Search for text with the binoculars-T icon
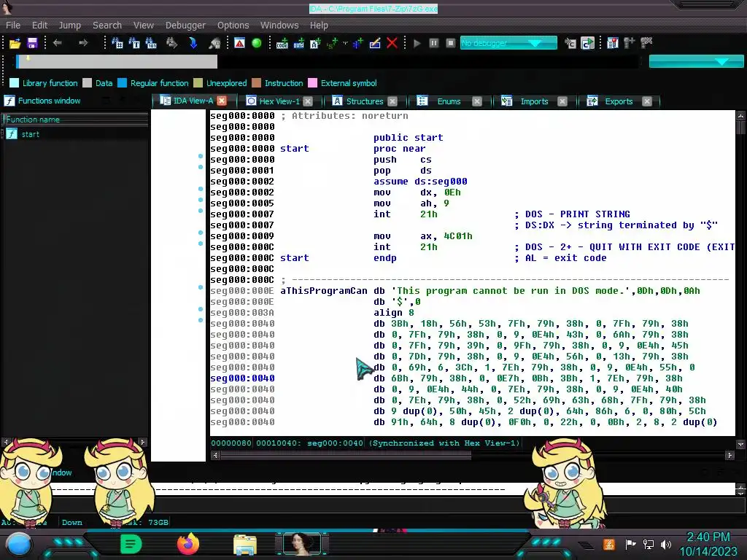The height and width of the screenshot is (560, 747). [x=134, y=43]
